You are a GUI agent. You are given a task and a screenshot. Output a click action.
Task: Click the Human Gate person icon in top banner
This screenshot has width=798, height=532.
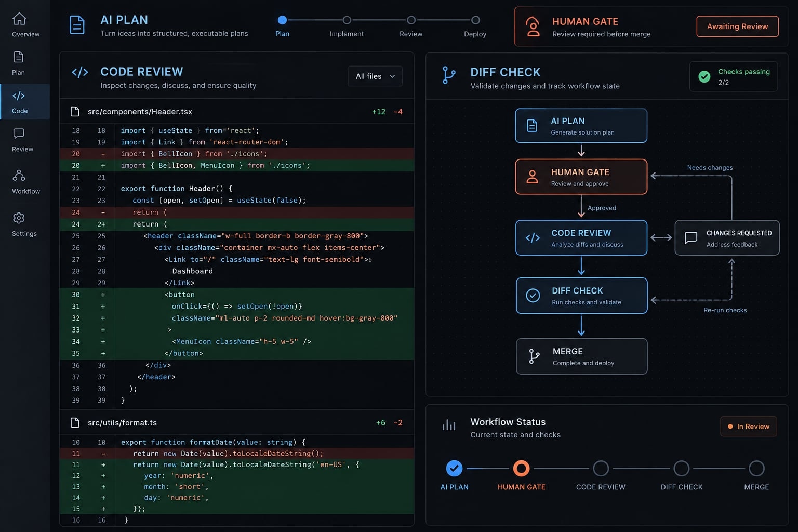pyautogui.click(x=533, y=26)
